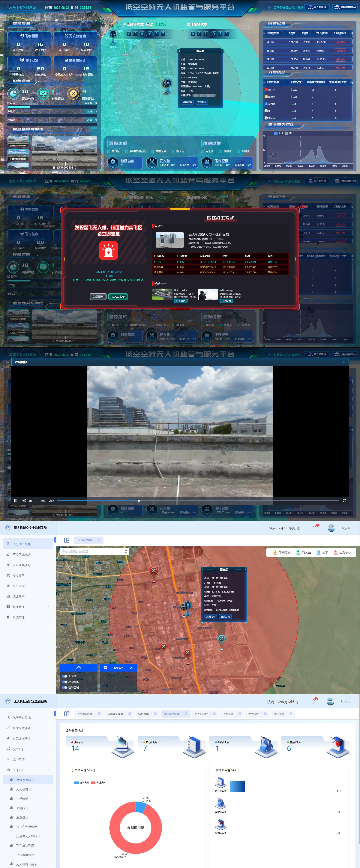Pause the video in 视频播放 window
Viewport: 360px width, 868px height.
click(x=15, y=500)
